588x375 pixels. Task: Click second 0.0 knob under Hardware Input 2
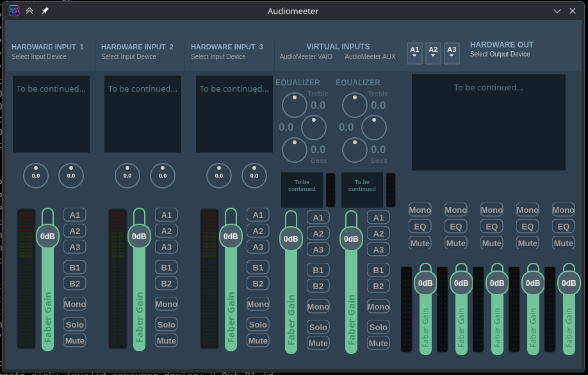pos(163,175)
